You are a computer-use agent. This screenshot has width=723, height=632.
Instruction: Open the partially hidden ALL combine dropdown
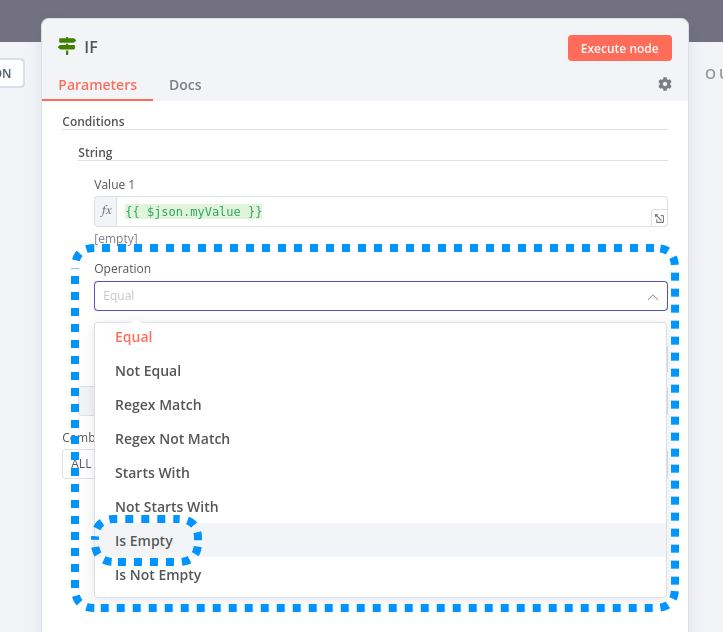(78, 464)
